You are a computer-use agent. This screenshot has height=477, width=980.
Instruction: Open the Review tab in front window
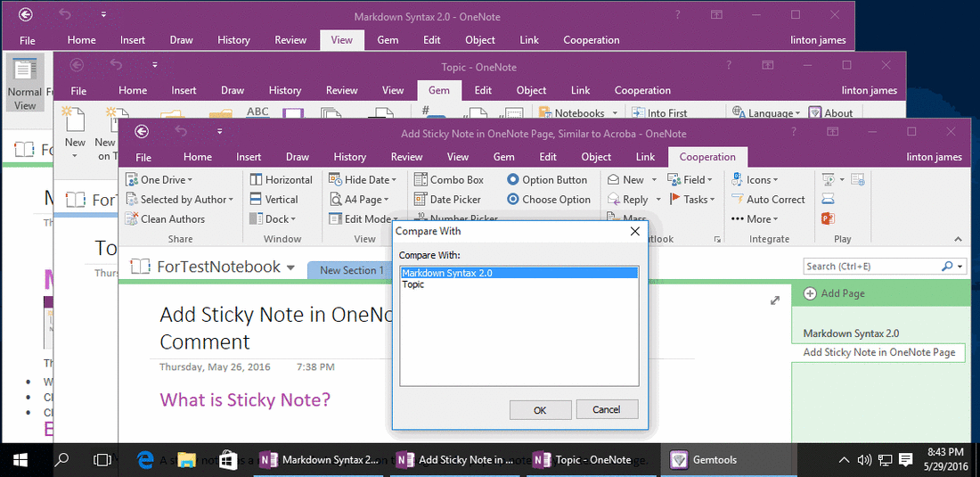pyautogui.click(x=406, y=157)
